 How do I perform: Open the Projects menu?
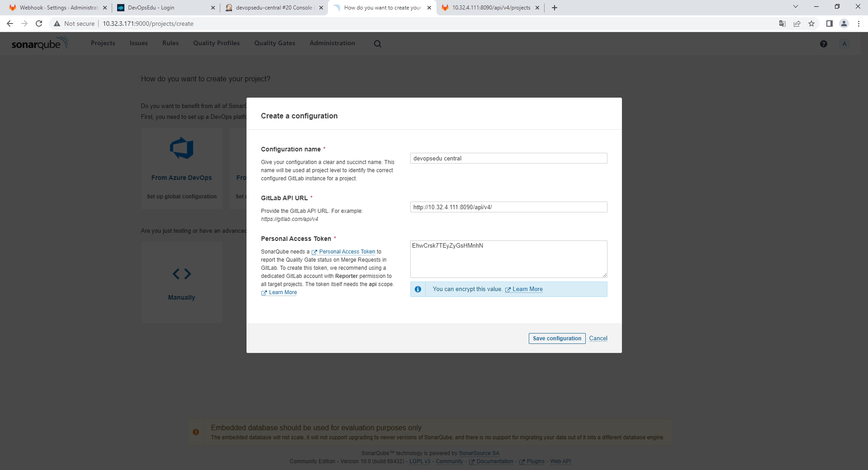[x=103, y=43]
